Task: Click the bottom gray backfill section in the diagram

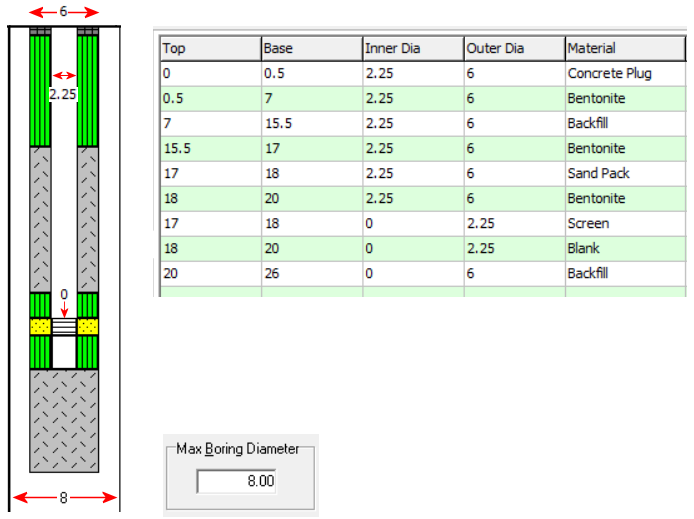Action: tap(64, 420)
